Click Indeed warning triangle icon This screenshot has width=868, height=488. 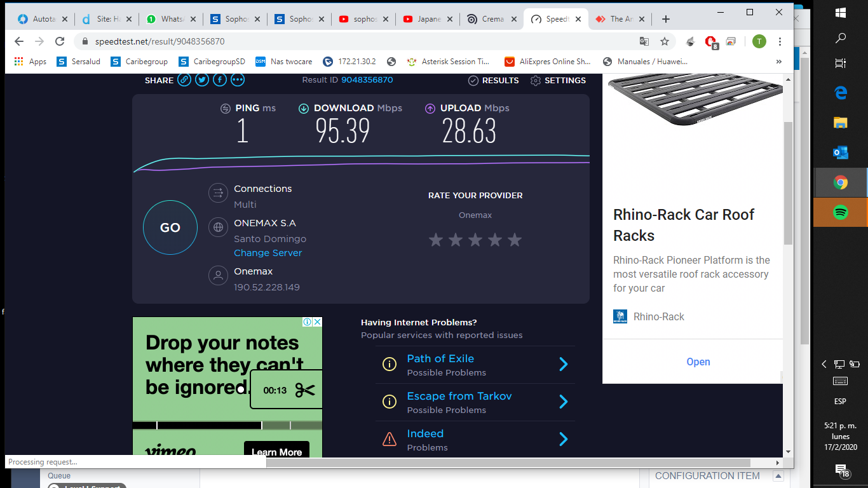click(x=389, y=439)
